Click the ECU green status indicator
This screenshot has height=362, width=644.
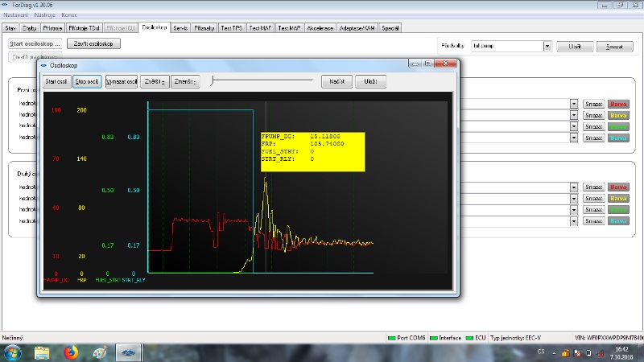470,338
